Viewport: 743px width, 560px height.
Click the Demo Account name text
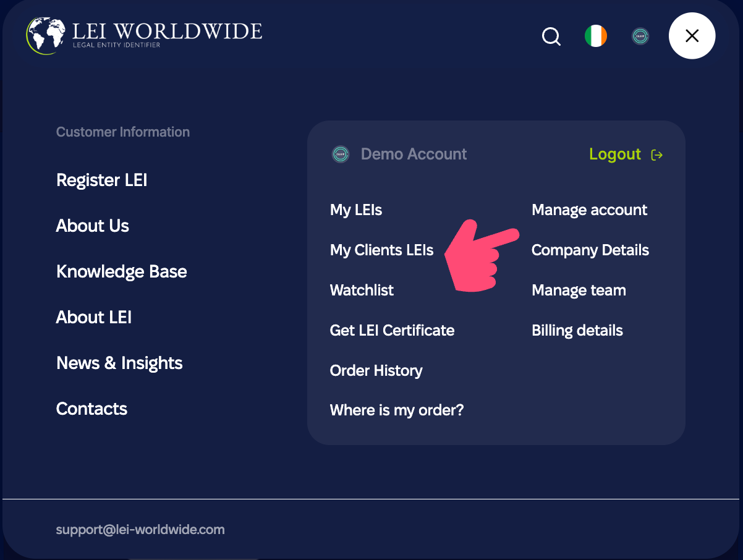coord(414,154)
